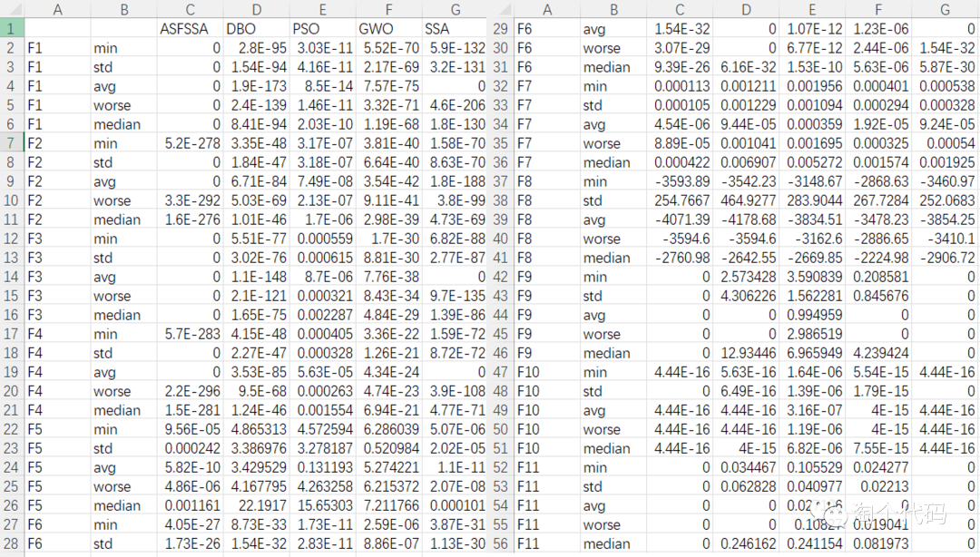
Task: Select cell with value 4.05E-27
Action: [x=190, y=524]
